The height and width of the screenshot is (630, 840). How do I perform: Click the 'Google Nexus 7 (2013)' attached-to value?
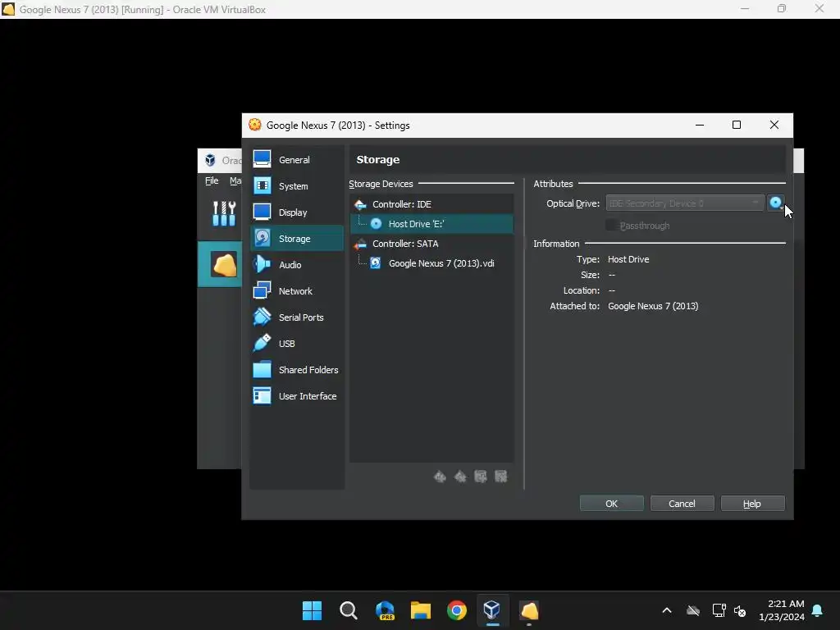click(x=653, y=306)
